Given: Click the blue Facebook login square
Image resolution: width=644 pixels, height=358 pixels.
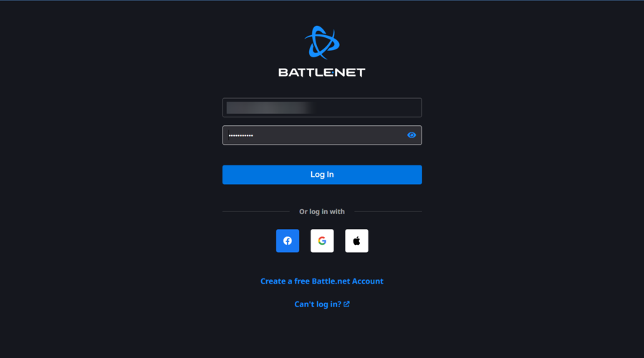Looking at the screenshot, I should 288,241.
